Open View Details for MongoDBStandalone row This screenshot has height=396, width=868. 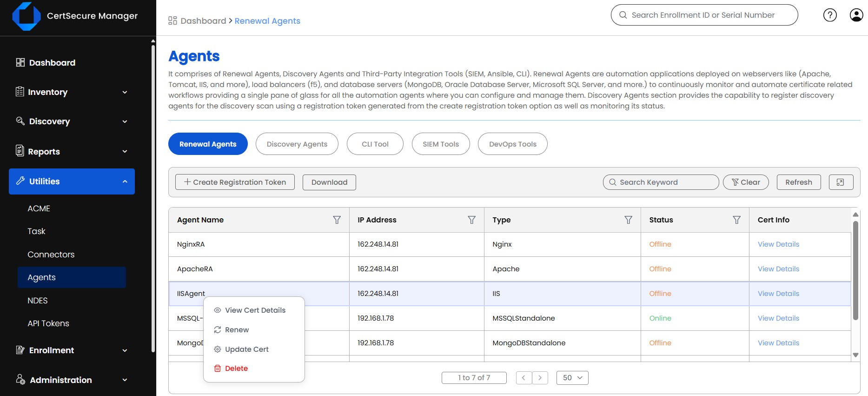pyautogui.click(x=778, y=343)
